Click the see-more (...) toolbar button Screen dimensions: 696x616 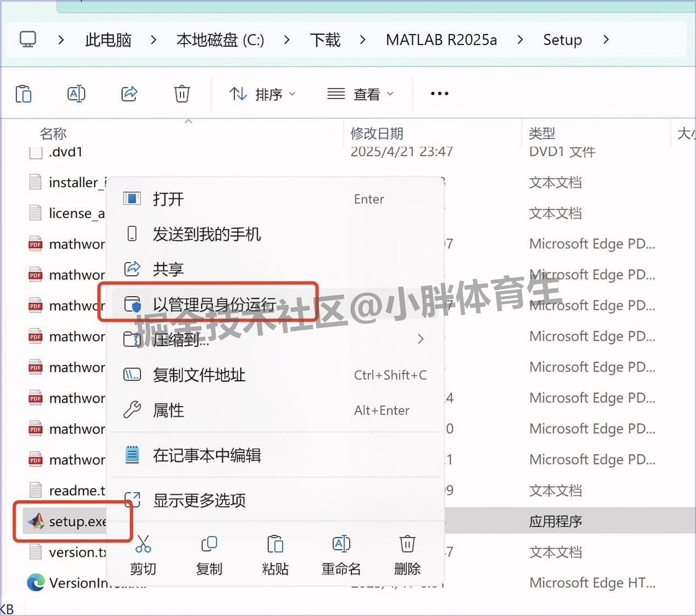(x=439, y=93)
